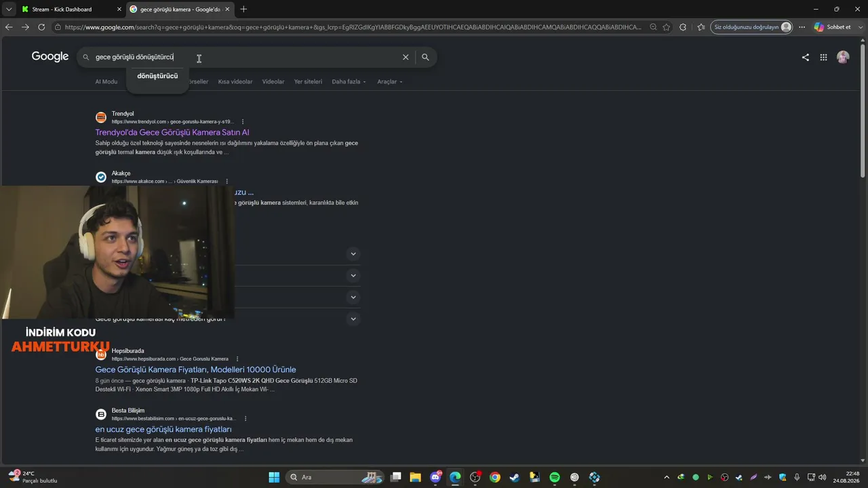Expand the Daha fazla dropdown
The height and width of the screenshot is (488, 868).
[x=349, y=82]
